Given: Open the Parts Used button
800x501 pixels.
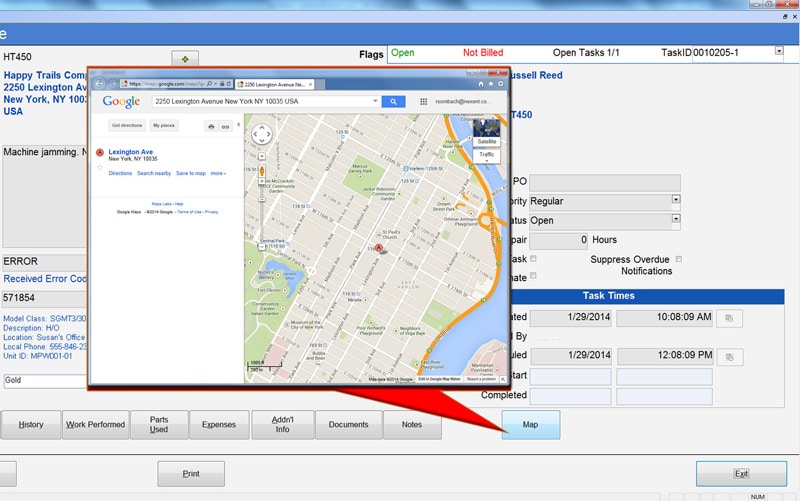Looking at the screenshot, I should [x=159, y=424].
